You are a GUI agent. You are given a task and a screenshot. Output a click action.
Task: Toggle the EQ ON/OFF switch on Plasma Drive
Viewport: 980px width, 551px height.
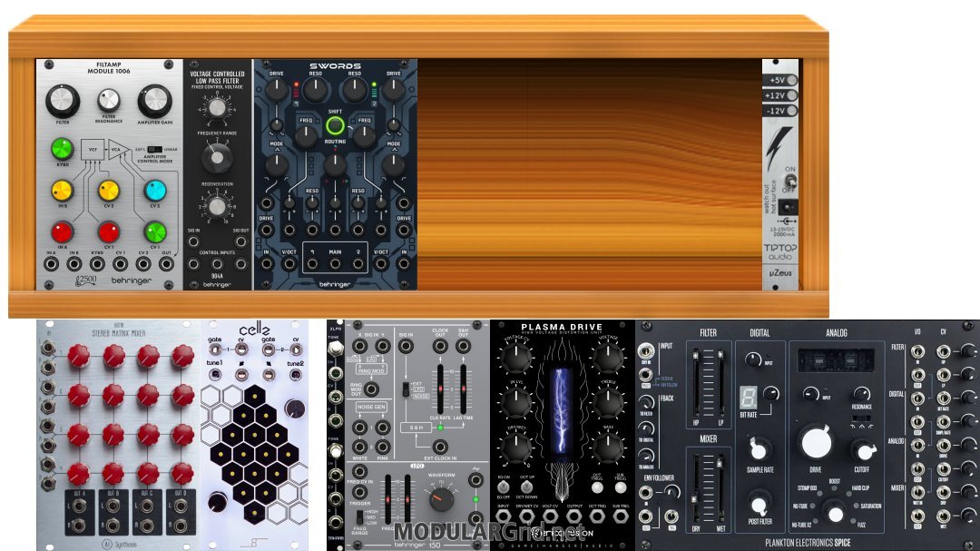pos(503,487)
